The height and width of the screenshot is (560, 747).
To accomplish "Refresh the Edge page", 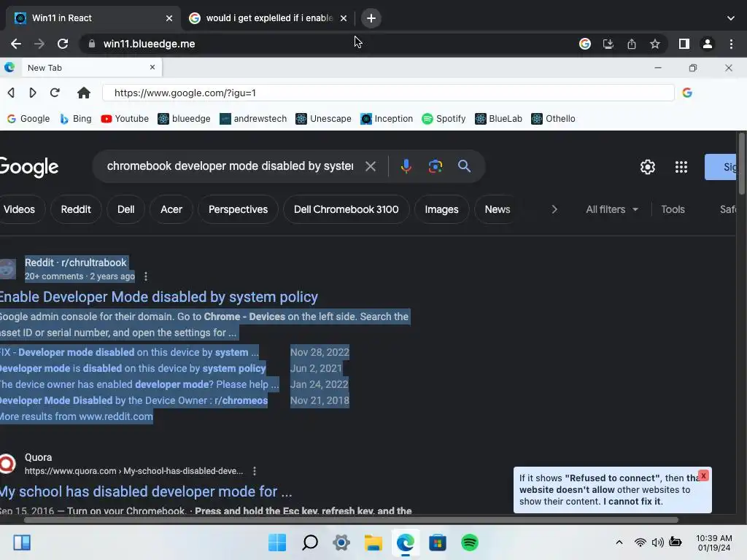I will point(55,93).
